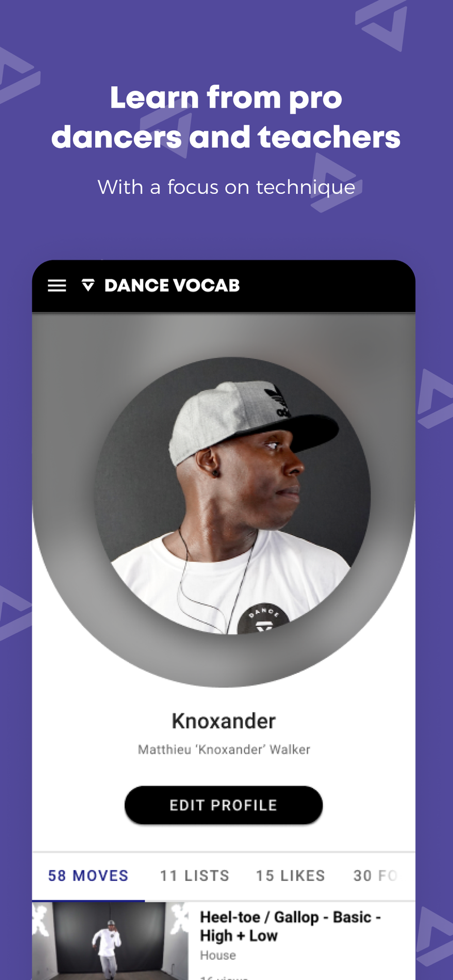Show the 15 Likes tab
This screenshot has height=980, width=453.
(x=291, y=876)
